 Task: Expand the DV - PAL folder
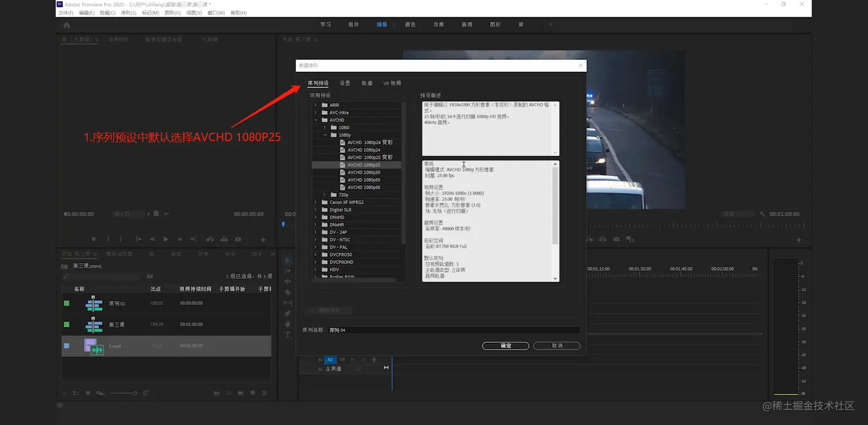315,247
